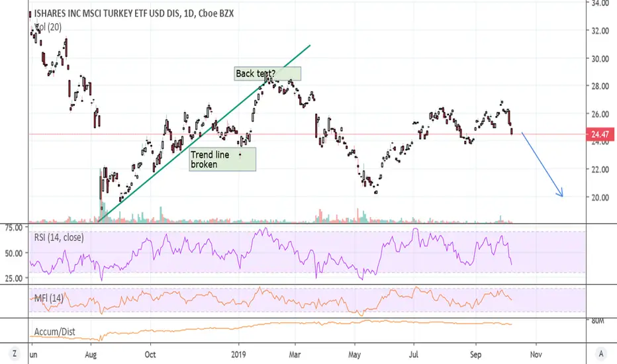This screenshot has width=617, height=364.
Task: Click the Oct label on time axis
Action: click(150, 355)
